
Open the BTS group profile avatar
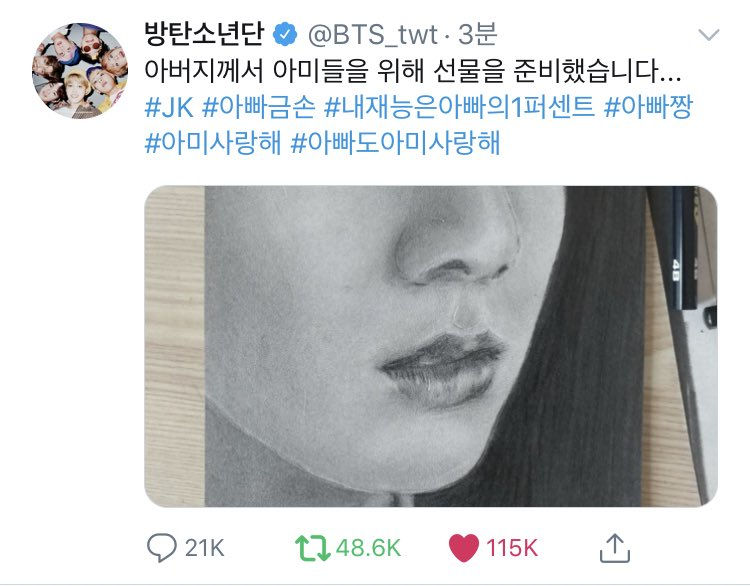pyautogui.click(x=80, y=71)
